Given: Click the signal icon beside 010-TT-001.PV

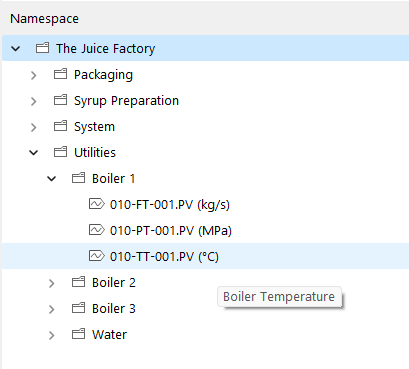Looking at the screenshot, I should [x=97, y=256].
